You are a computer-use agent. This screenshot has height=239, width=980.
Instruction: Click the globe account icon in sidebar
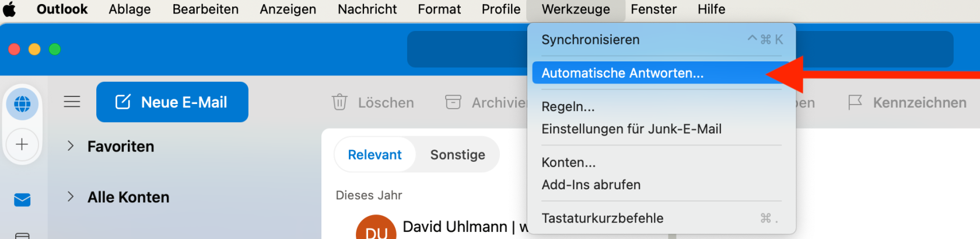22,104
